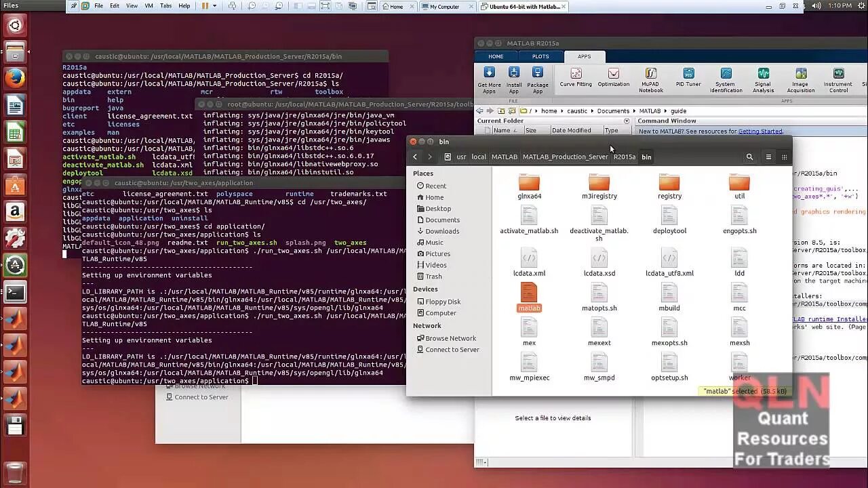Open Terminal from the Ubuntu launcher

[x=15, y=292]
